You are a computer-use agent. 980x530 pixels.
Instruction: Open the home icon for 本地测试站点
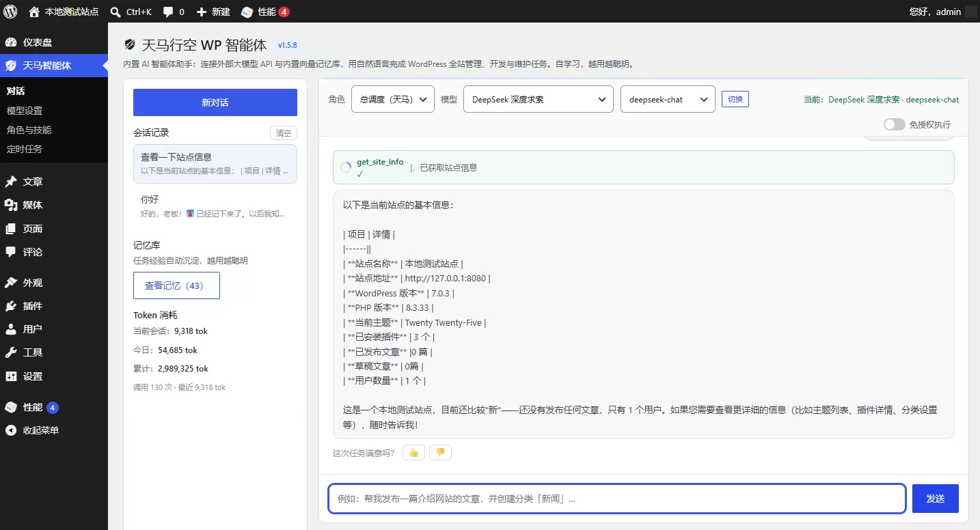(x=34, y=12)
